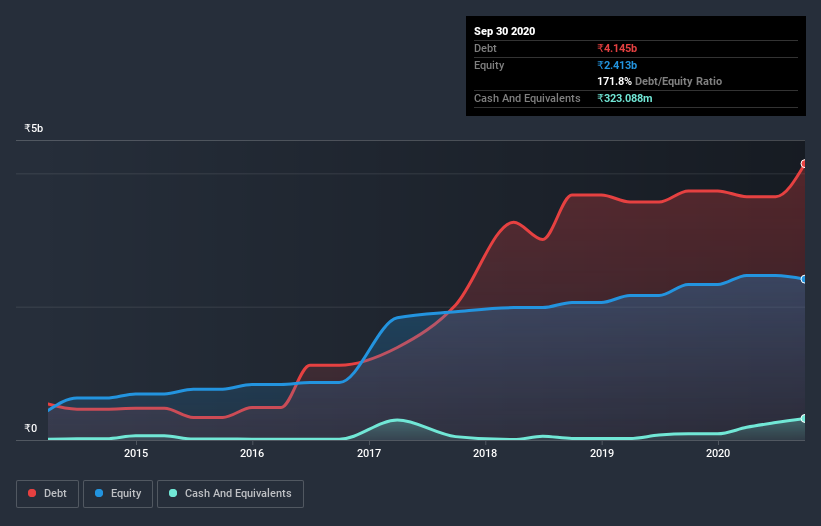Toggle the Debt legend button
This screenshot has height=526, width=821.
[48, 494]
